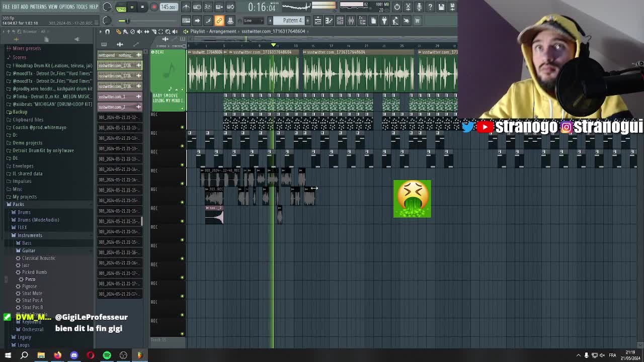The height and width of the screenshot is (362, 644).
Task: Open Firefox from the taskbar
Action: [57, 355]
